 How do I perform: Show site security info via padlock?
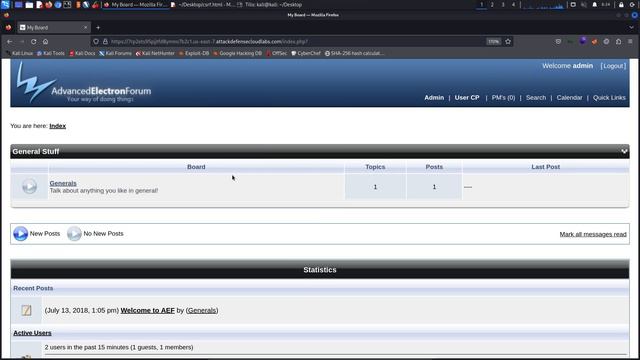click(105, 41)
